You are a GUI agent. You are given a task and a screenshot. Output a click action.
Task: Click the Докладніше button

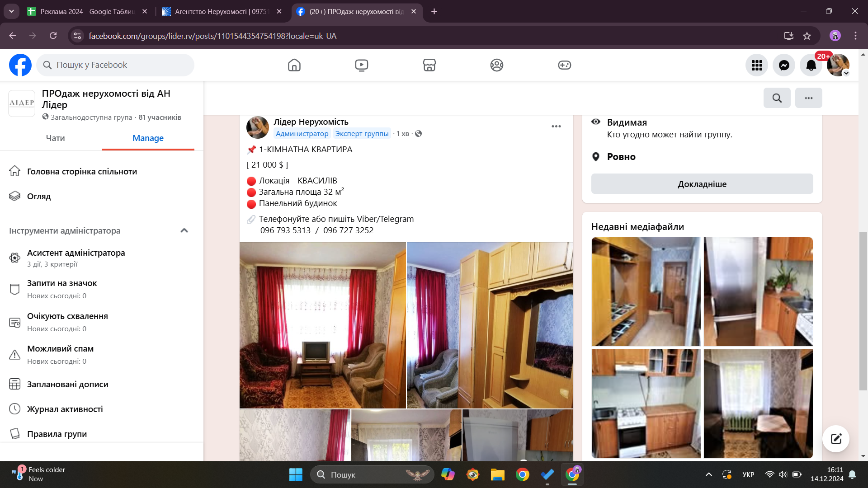click(x=702, y=184)
